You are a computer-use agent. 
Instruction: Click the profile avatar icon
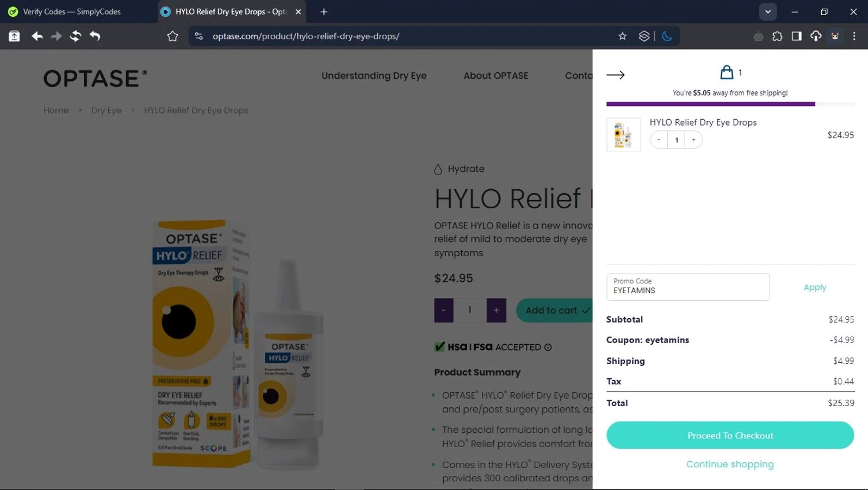835,36
